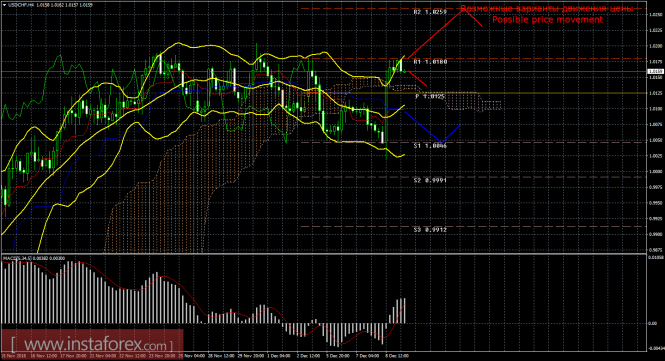Click the last MACD histogram bar
The width and height of the screenshot is (665, 361).
click(x=404, y=311)
